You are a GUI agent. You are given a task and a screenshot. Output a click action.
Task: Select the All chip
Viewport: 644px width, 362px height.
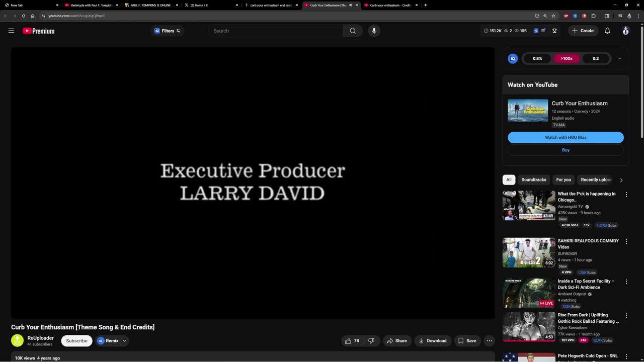click(509, 179)
